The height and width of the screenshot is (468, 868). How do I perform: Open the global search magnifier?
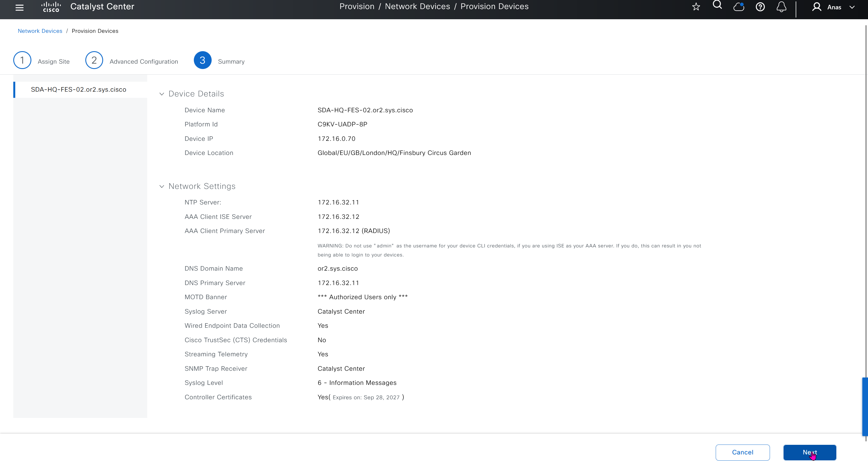pyautogui.click(x=717, y=5)
